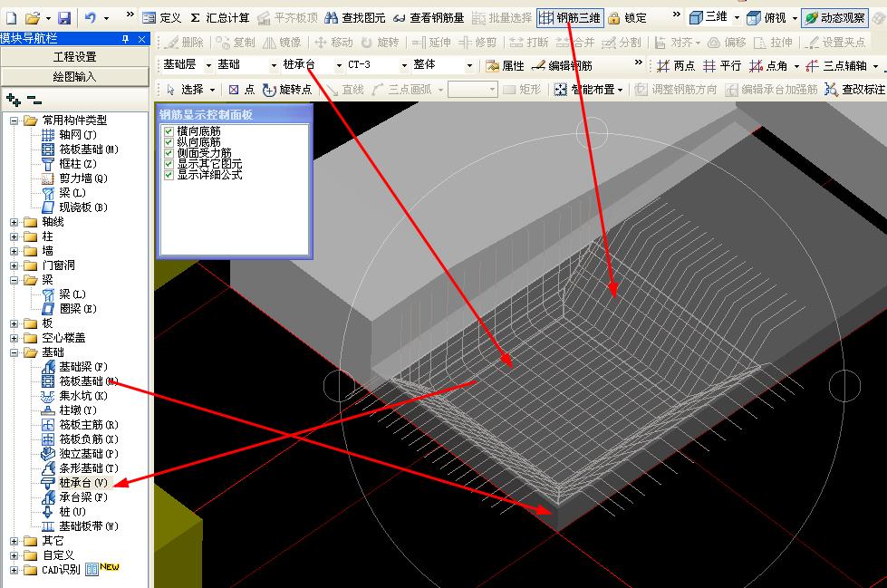Collapse 基础 tree folder
This screenshot has width=887, height=588.
coord(14,353)
